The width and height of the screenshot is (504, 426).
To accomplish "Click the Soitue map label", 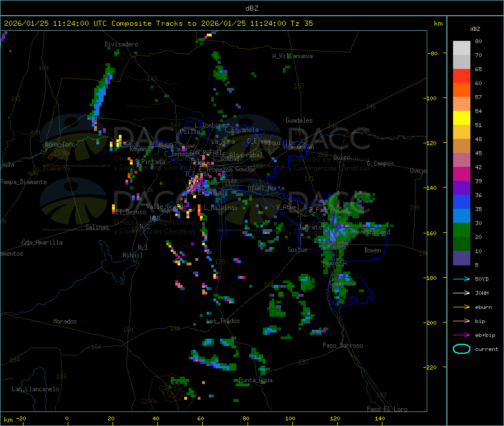I will pos(297,250).
